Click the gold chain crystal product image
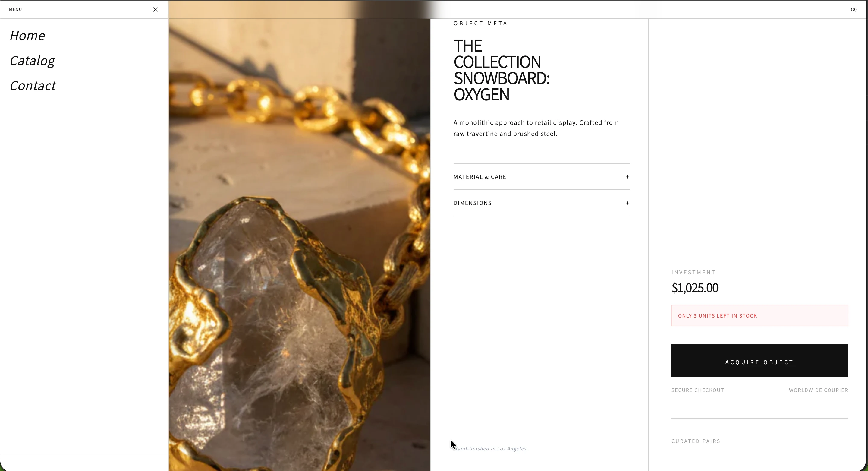This screenshot has height=471, width=868. coord(299,245)
